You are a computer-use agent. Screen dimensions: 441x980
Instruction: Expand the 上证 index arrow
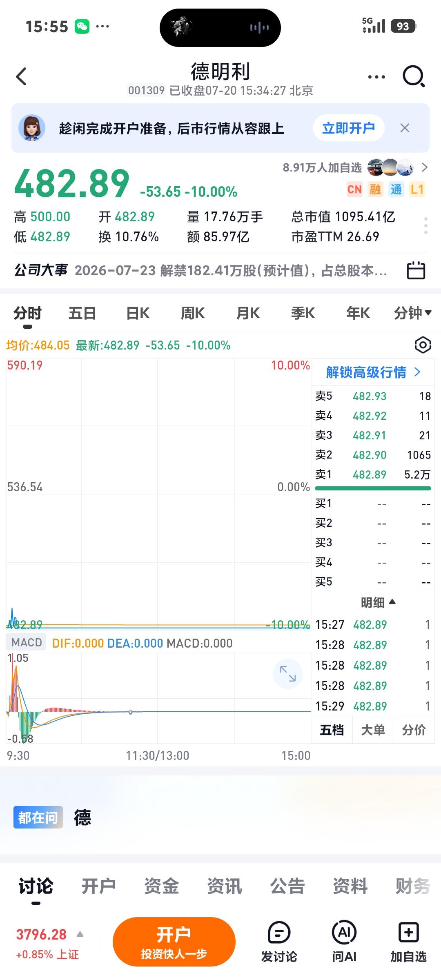coord(80,934)
